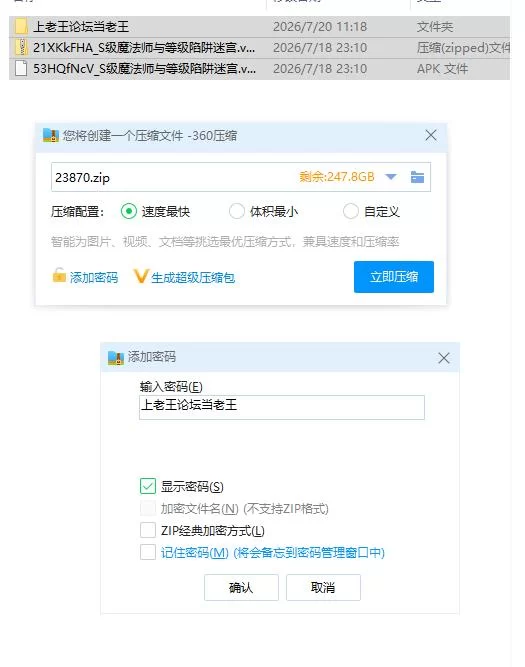
Task: Click the 剩余:247.8GB free space text
Action: (x=337, y=177)
